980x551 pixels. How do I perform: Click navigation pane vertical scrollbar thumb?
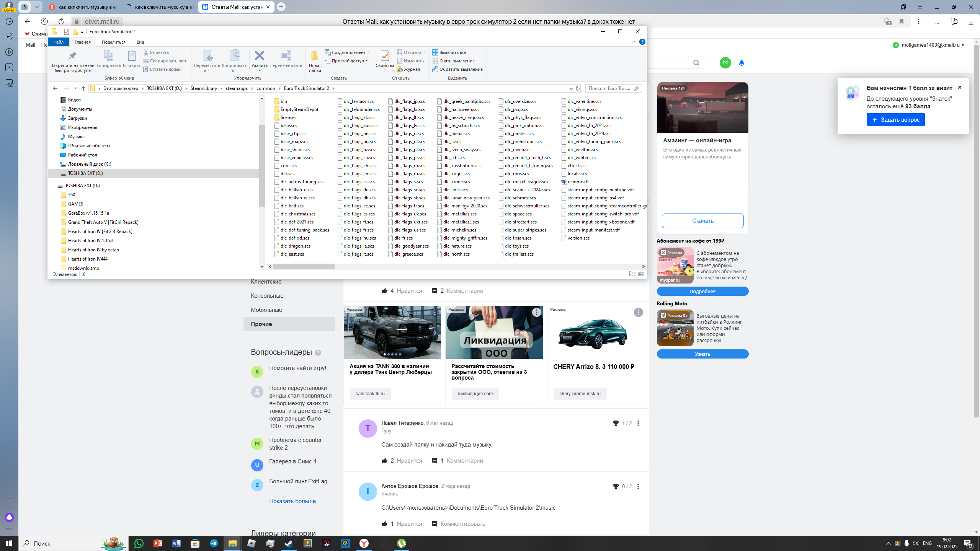[x=262, y=166]
